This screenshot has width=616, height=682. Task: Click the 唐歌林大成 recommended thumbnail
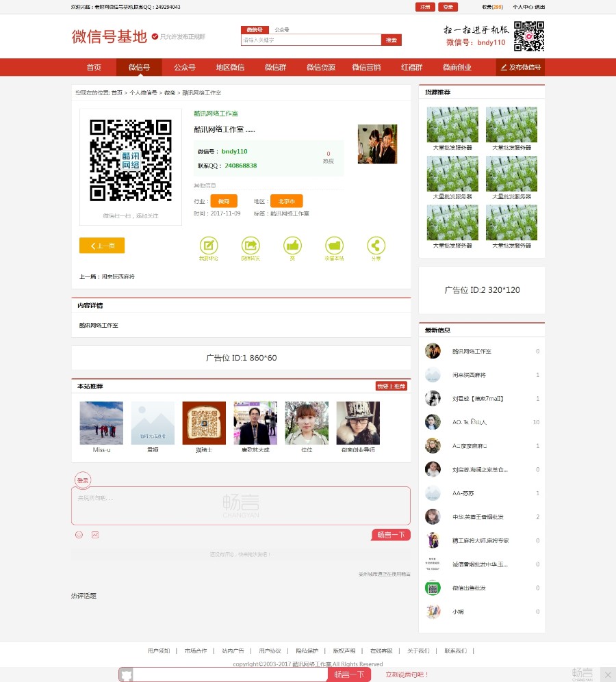coord(255,422)
